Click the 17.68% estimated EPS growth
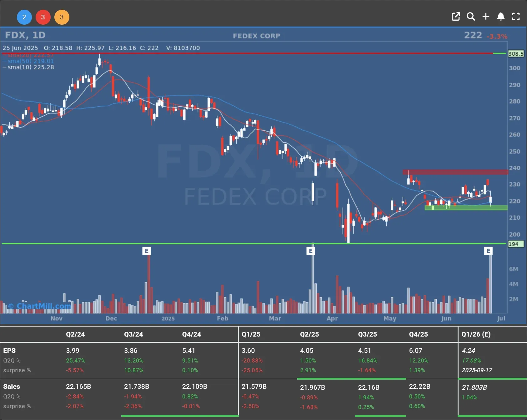This screenshot has height=420, width=527. [471, 361]
